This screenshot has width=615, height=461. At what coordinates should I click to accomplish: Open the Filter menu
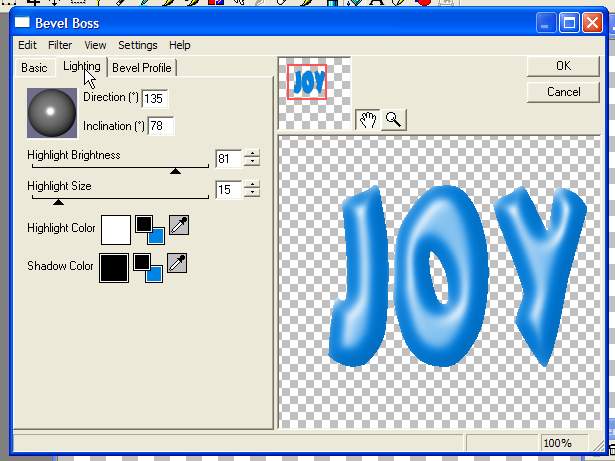[x=60, y=45]
